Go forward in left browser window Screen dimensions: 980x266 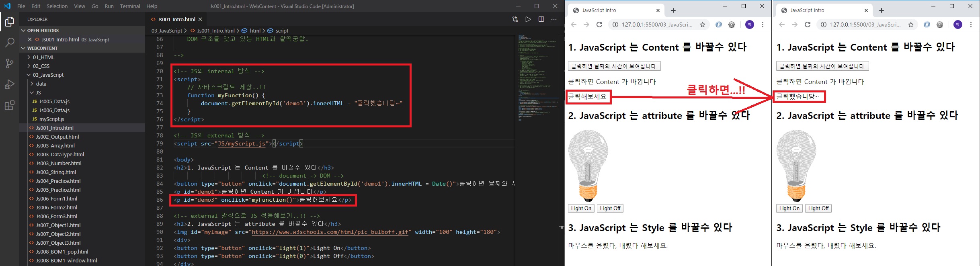586,25
